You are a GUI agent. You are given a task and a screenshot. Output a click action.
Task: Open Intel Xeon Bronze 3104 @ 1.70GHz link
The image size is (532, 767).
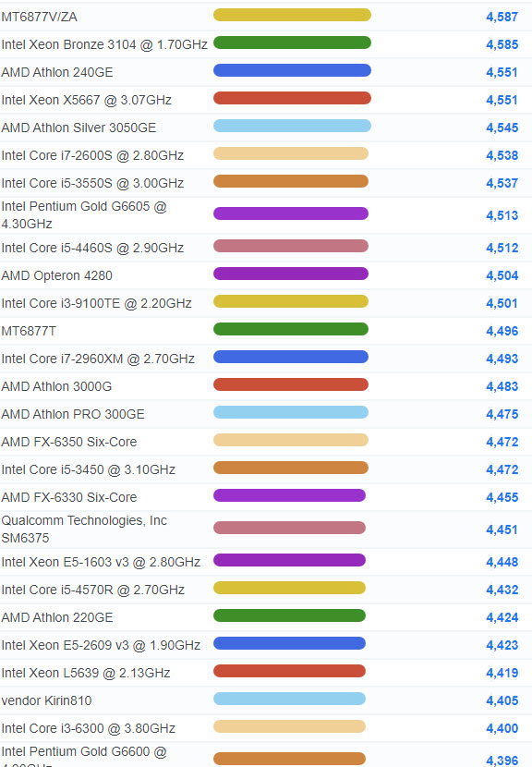click(104, 44)
